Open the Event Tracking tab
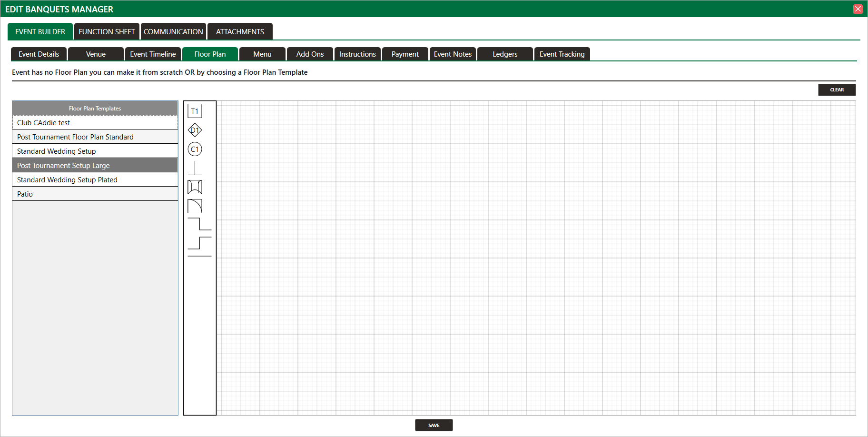The height and width of the screenshot is (437, 868). coord(562,54)
